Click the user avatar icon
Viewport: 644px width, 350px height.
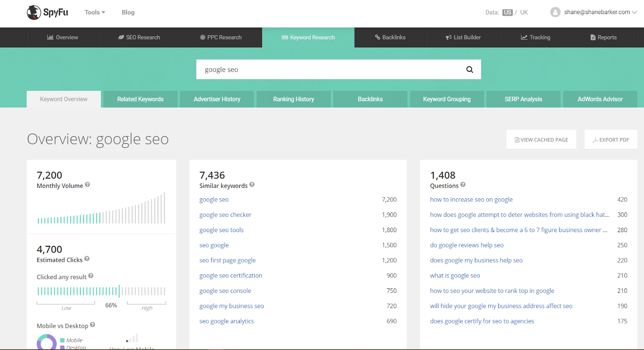555,12
